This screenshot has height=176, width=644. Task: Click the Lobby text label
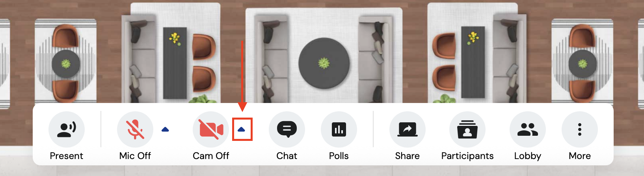[528, 156]
